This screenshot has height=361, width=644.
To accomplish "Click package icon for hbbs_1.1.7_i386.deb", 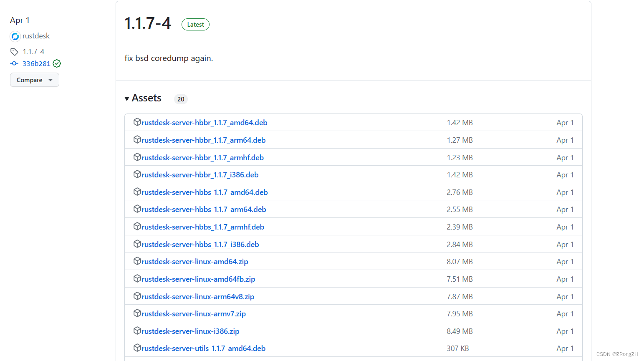I will pos(137,244).
